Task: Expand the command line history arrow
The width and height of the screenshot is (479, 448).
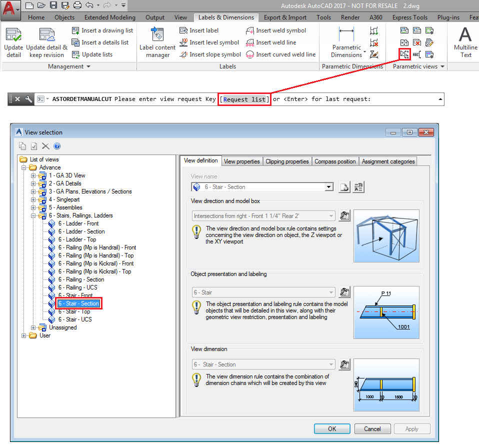Action: 440,99
